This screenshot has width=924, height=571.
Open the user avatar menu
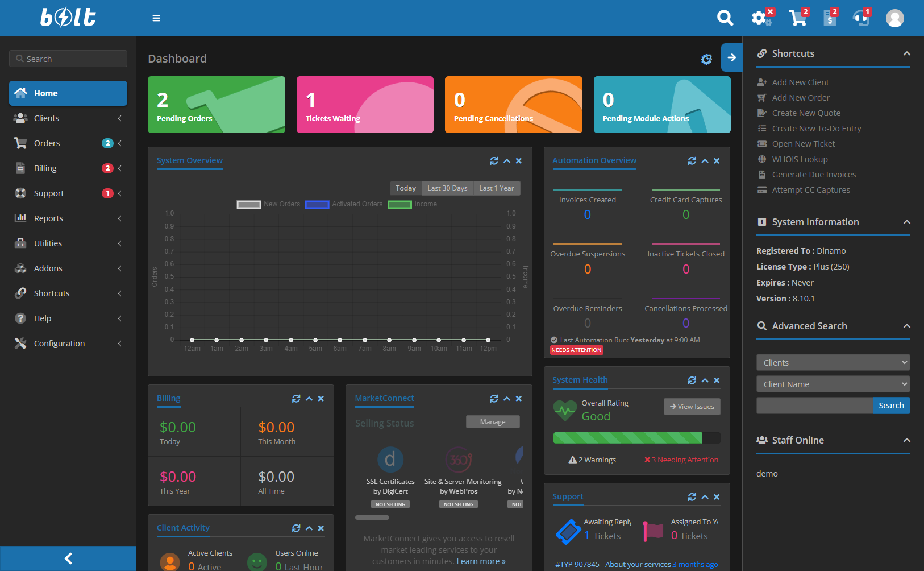(895, 18)
